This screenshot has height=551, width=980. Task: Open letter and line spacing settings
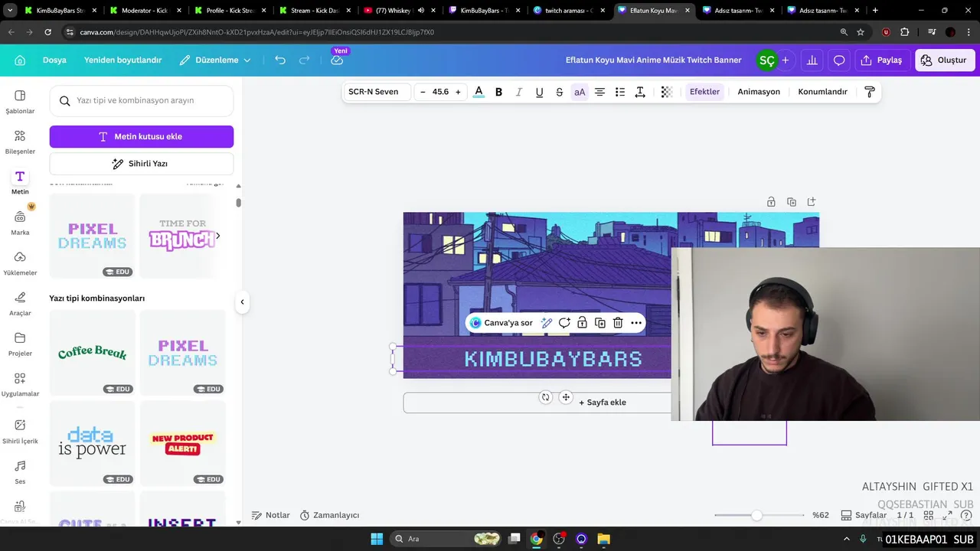640,92
